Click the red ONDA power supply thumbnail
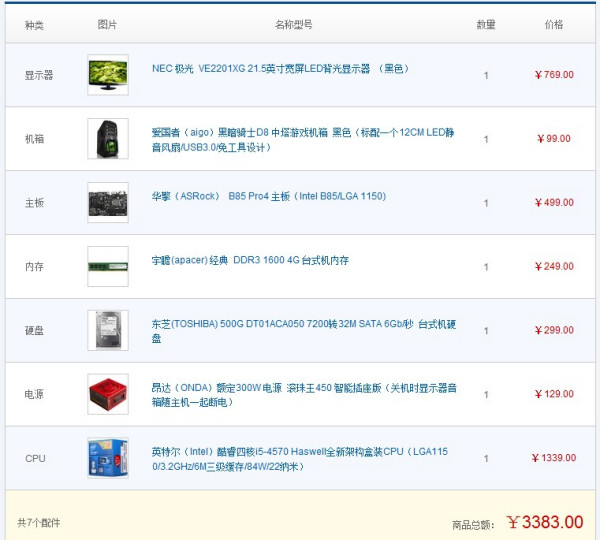Screen dimensions: 600x540 (x=108, y=394)
